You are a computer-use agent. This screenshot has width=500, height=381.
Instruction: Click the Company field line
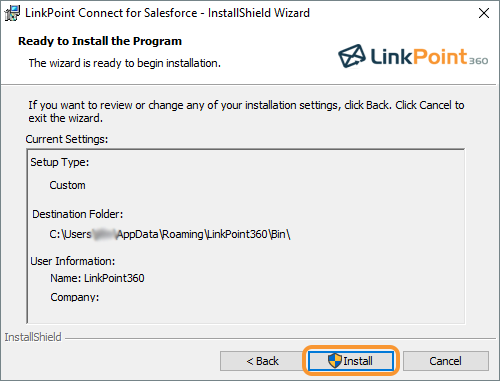click(x=75, y=297)
